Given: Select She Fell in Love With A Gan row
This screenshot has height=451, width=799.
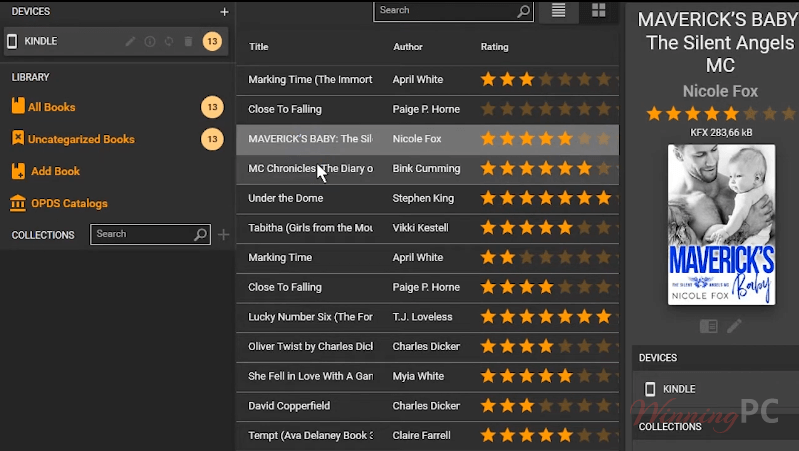Looking at the screenshot, I should pyautogui.click(x=428, y=376).
